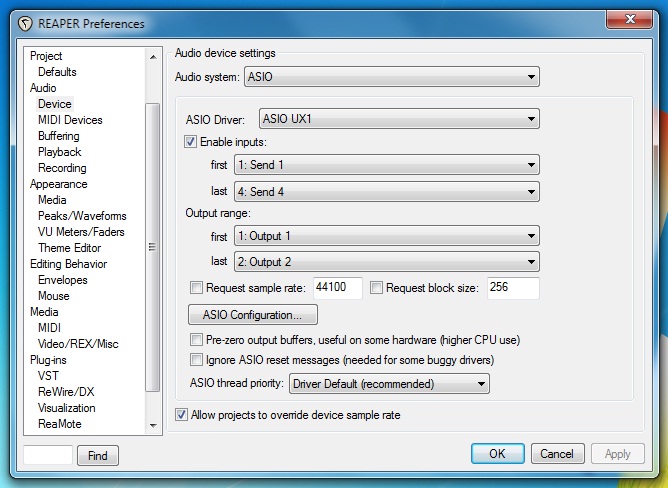Screen dimensions: 668x488
Task: Select MIDI Devices in the preferences tree
Action: click(70, 120)
